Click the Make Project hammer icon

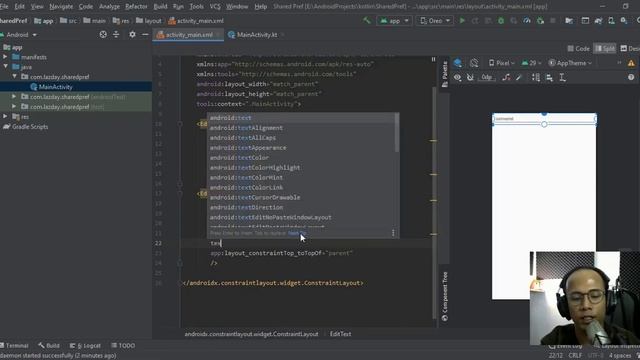pos(367,20)
